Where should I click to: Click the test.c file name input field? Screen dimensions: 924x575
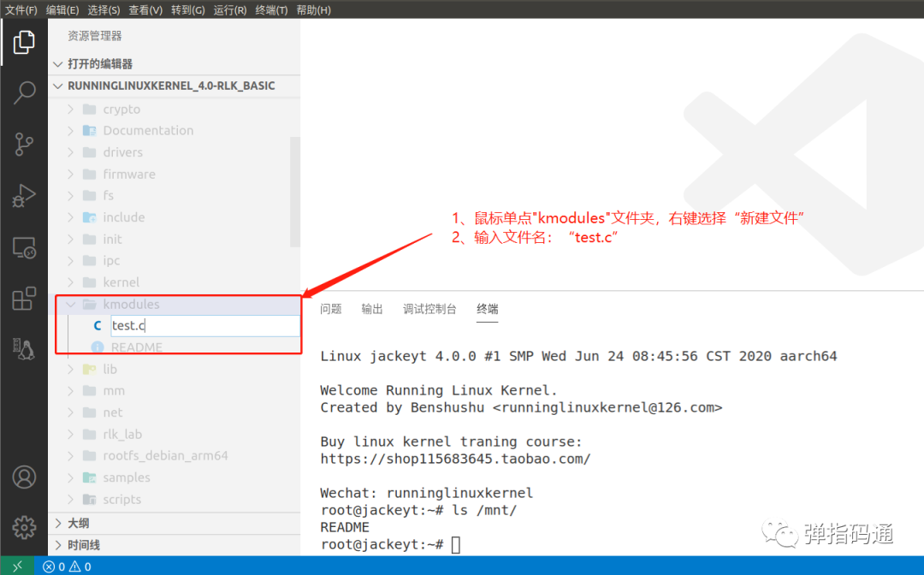click(205, 326)
